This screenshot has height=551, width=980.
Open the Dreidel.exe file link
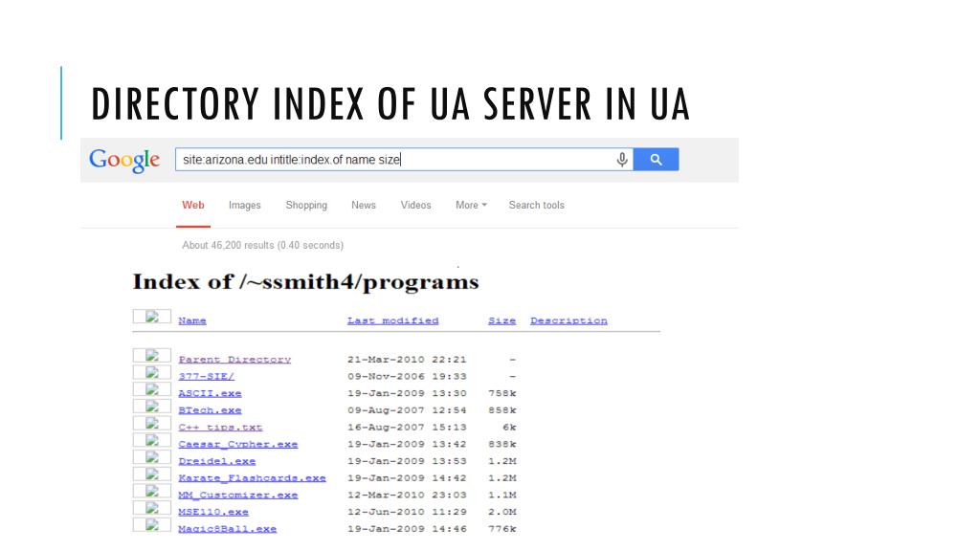point(217,461)
